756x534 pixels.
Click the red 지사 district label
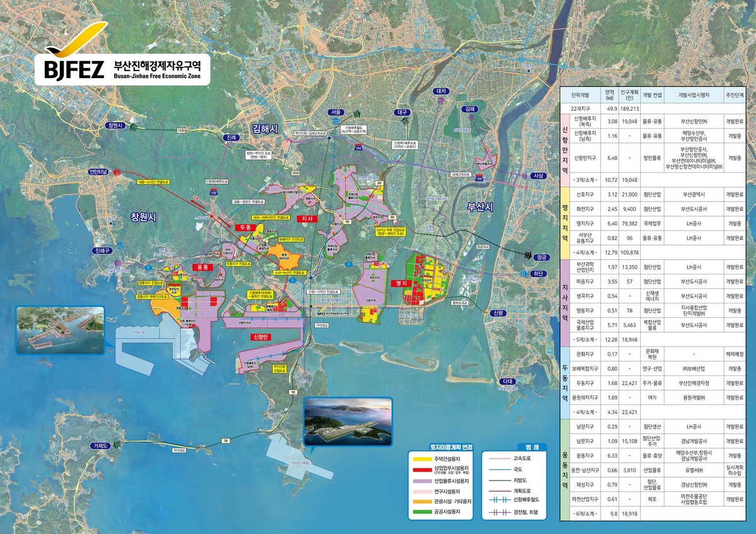(307, 219)
